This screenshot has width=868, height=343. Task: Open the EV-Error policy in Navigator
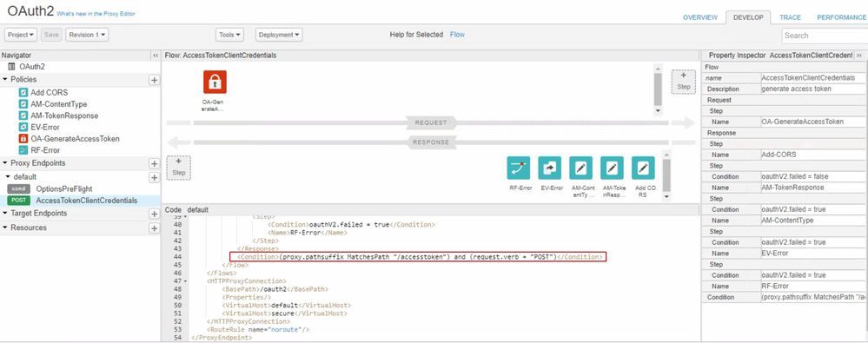tap(45, 128)
